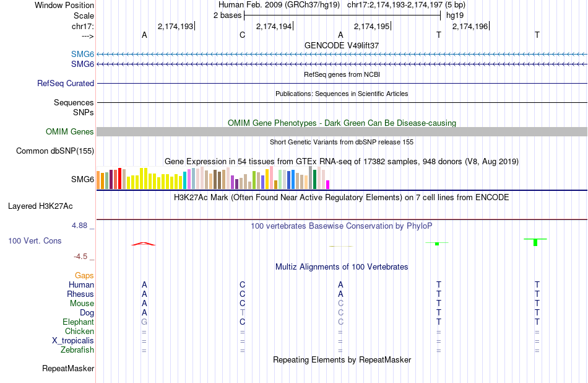Click the Common dbSNP(155) label
Viewport: 588px width, 383px height.
click(x=54, y=151)
